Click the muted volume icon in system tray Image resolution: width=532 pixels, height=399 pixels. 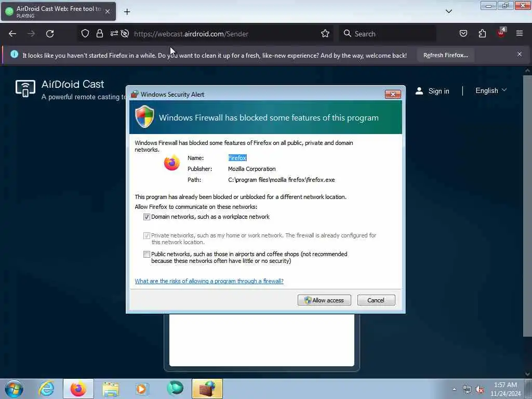pos(480,390)
